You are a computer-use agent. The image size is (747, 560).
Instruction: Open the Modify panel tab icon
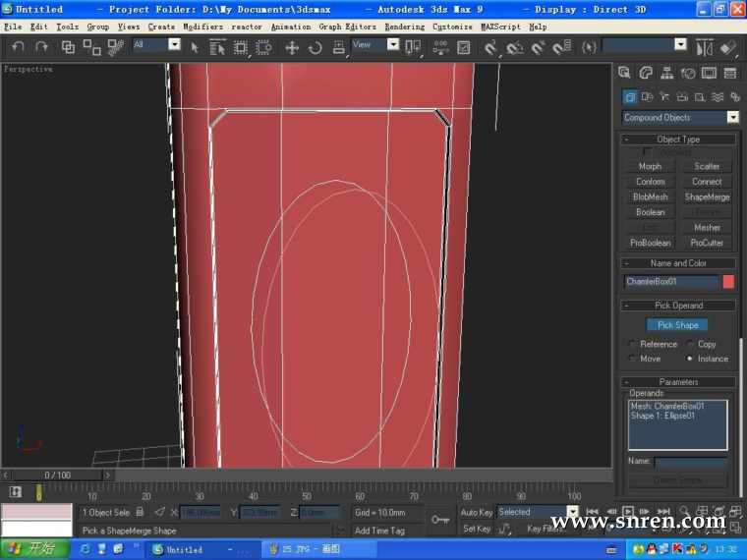click(x=646, y=73)
